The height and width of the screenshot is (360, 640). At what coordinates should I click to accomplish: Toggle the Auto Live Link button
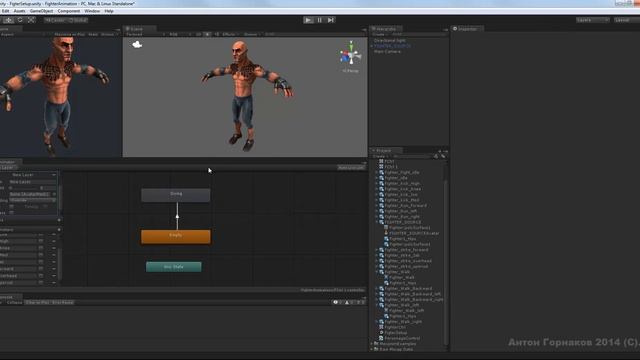click(351, 168)
